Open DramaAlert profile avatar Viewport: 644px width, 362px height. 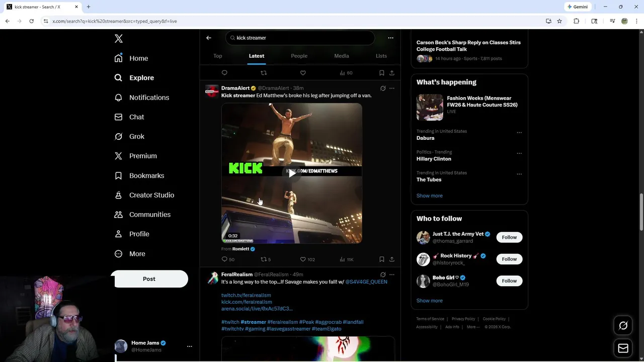(x=212, y=92)
